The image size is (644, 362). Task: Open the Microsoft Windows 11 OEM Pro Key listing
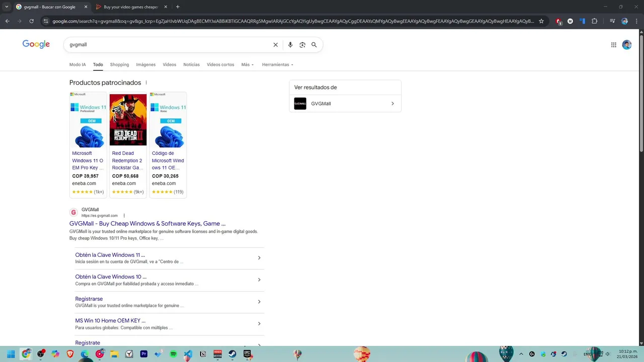tap(88, 160)
